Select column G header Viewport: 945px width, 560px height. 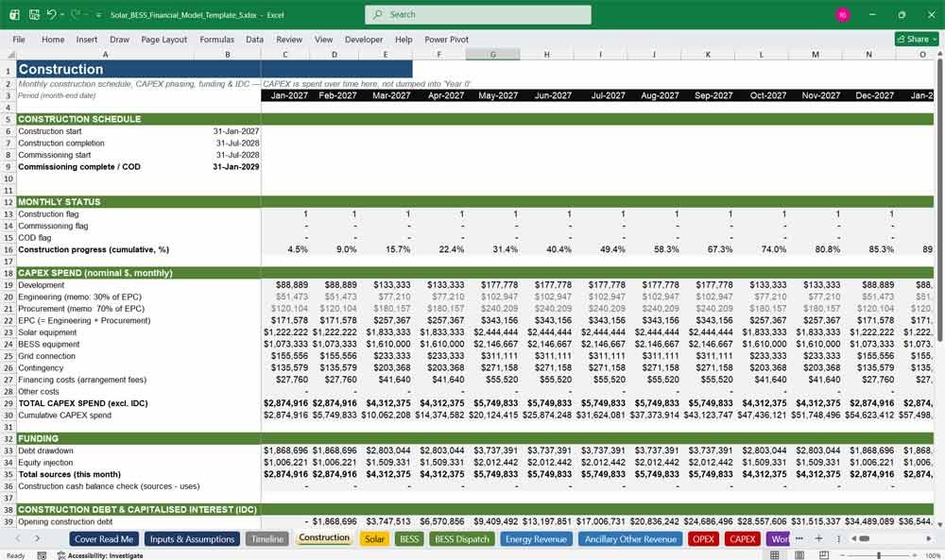click(492, 54)
